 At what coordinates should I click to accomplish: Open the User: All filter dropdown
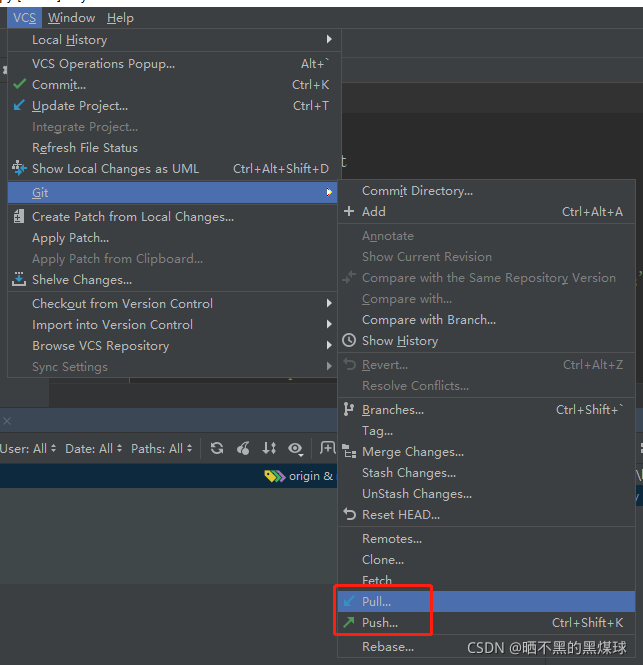28,448
